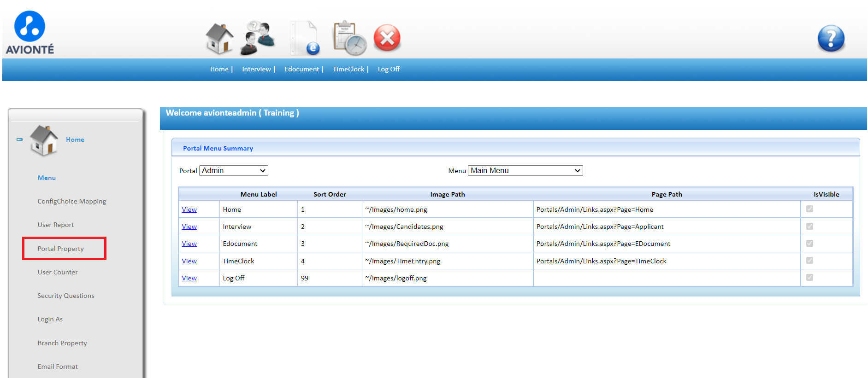The height and width of the screenshot is (378, 868).
Task: Select Interview in the blue navigation bar
Action: click(256, 69)
